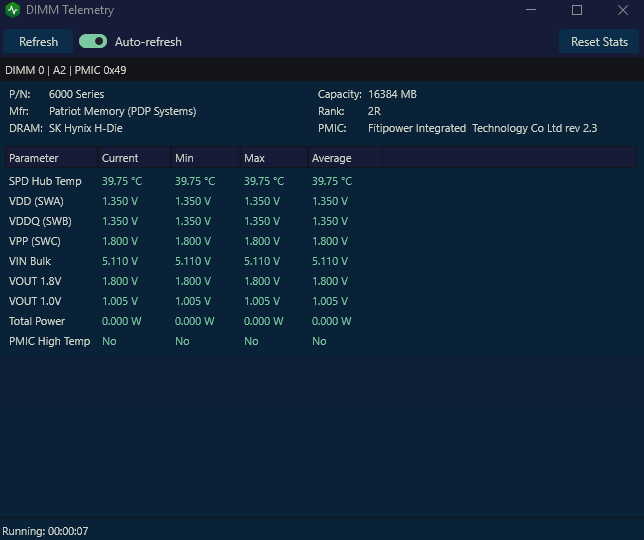Click the Rank value 2R
Screen dimensions: 644x540
[374, 111]
